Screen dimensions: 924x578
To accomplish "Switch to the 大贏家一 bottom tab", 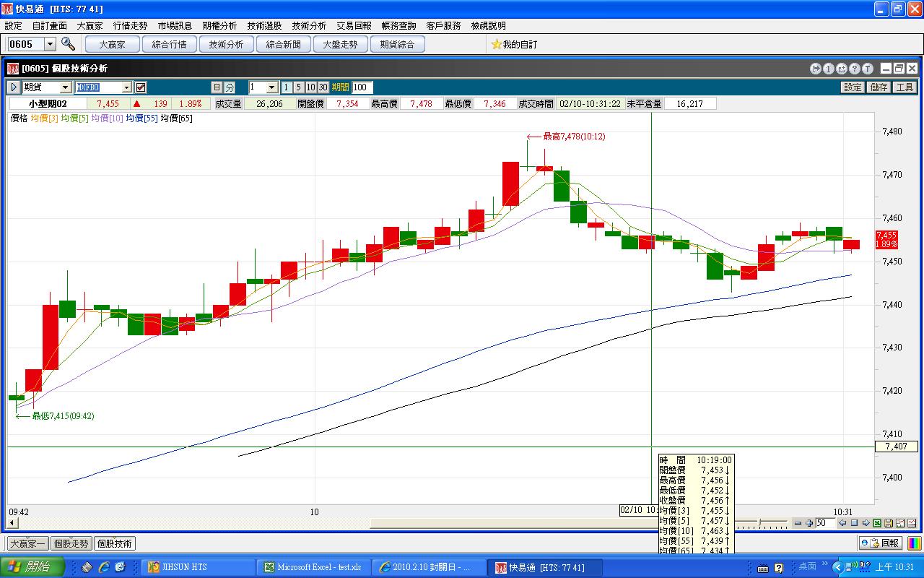I will (27, 543).
